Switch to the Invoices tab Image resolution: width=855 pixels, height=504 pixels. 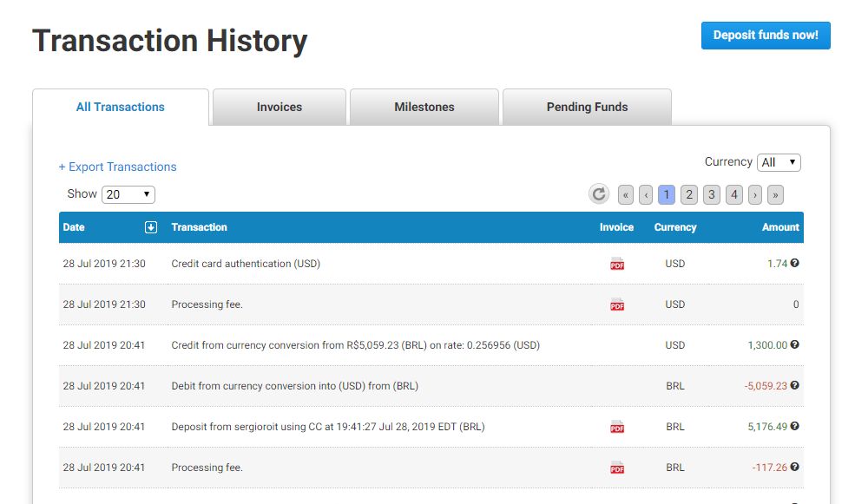pyautogui.click(x=280, y=107)
